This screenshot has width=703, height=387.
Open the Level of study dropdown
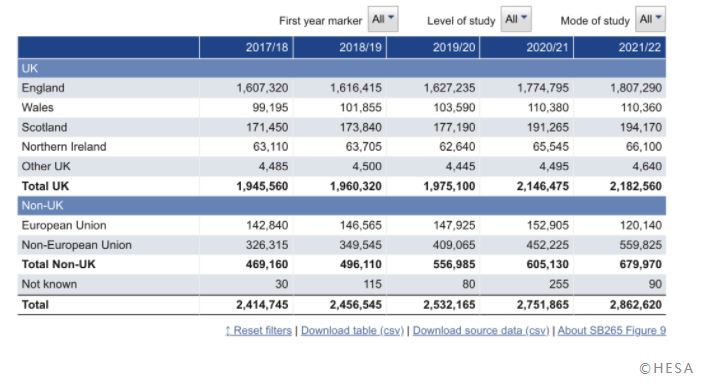516,19
